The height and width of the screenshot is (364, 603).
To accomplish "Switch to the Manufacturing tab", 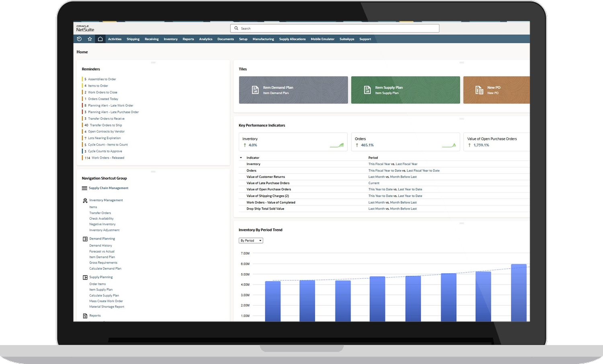I will pyautogui.click(x=263, y=39).
